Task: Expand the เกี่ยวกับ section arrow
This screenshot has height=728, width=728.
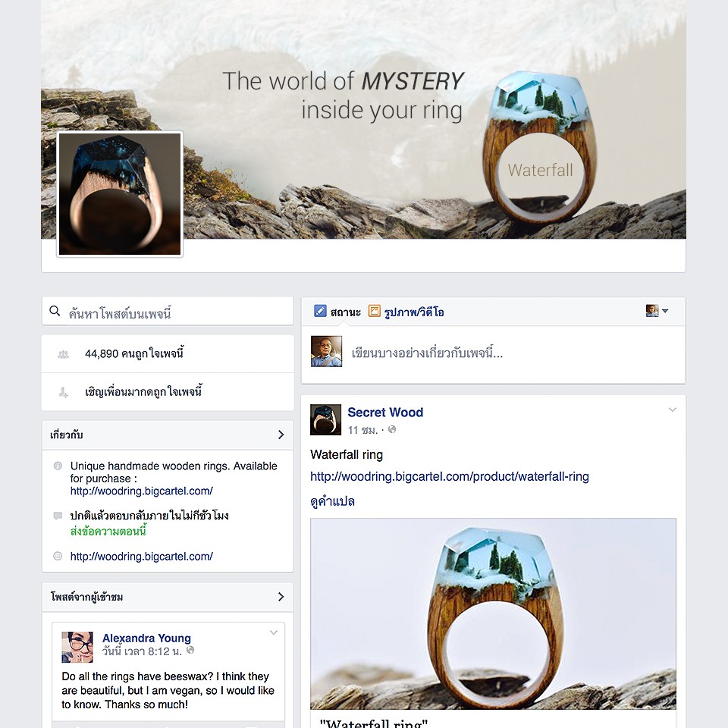Action: pos(281,435)
